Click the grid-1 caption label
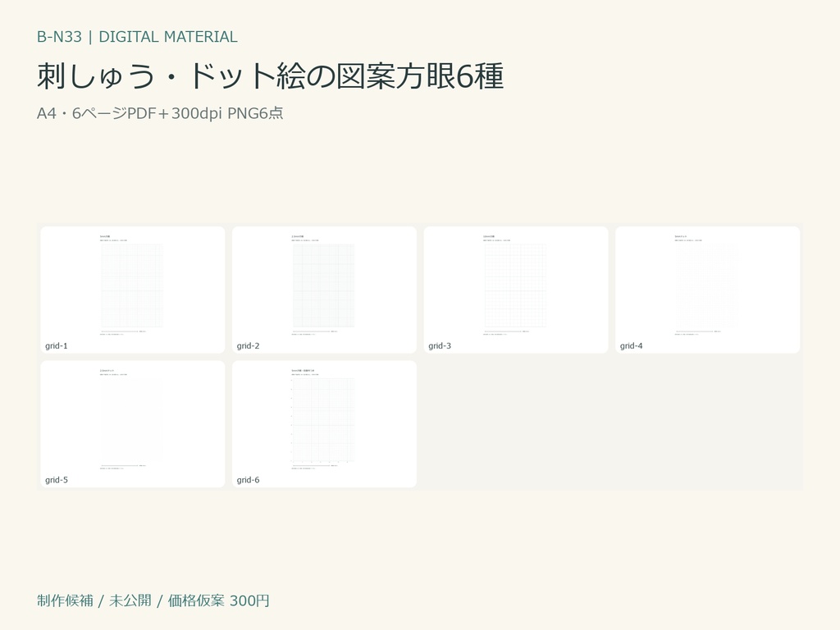Viewport: 840px width, 630px height. [57, 346]
